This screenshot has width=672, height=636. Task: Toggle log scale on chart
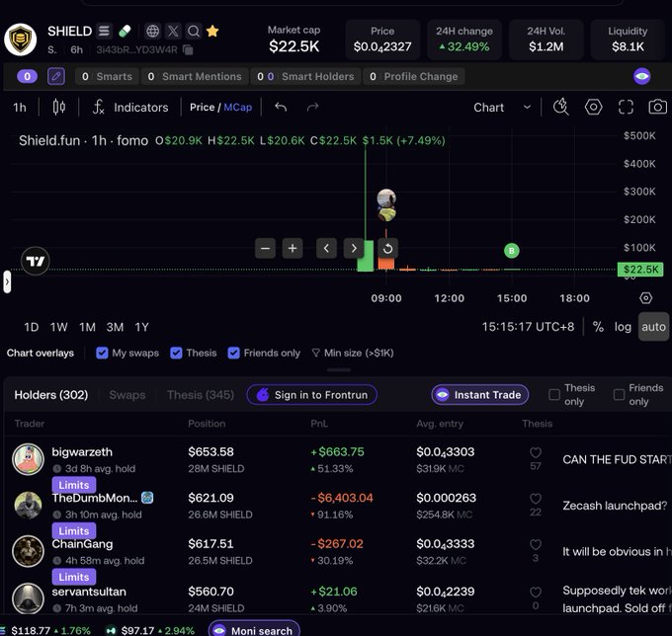623,327
